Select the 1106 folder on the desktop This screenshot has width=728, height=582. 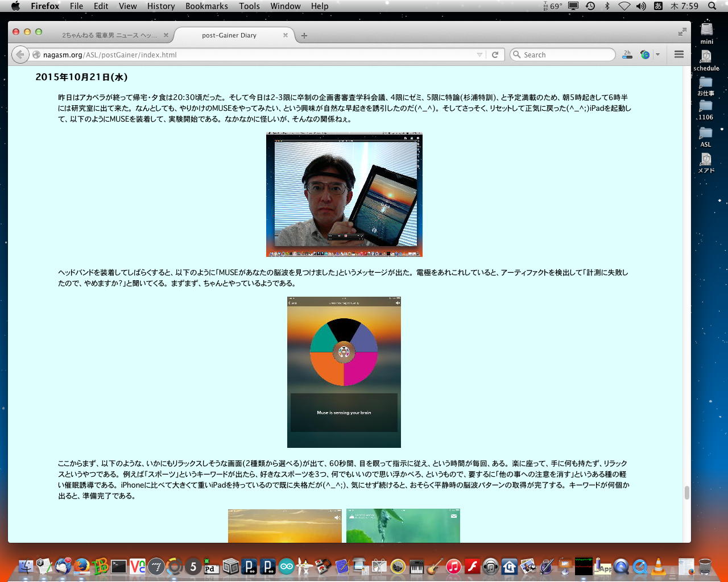coord(706,110)
